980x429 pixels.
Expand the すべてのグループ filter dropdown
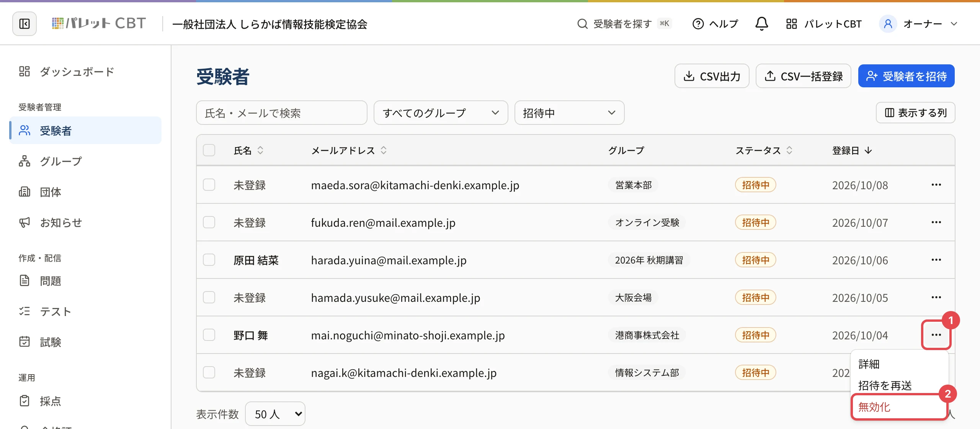pyautogui.click(x=441, y=113)
